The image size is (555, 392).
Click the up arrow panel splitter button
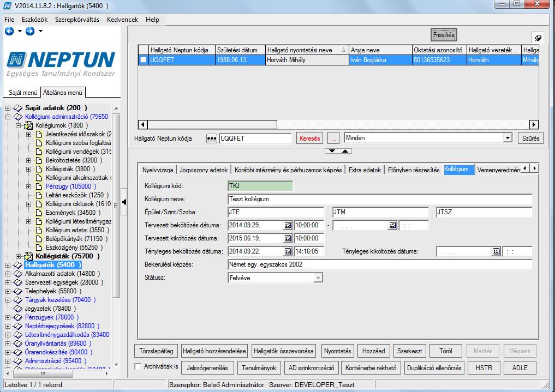tap(345, 151)
